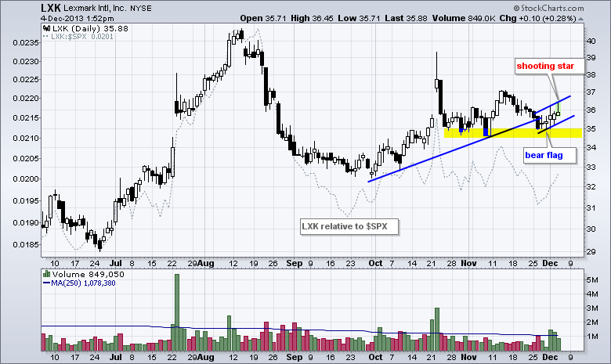Click the 'Chg +0.10 (+0.28%)' value

537,18
